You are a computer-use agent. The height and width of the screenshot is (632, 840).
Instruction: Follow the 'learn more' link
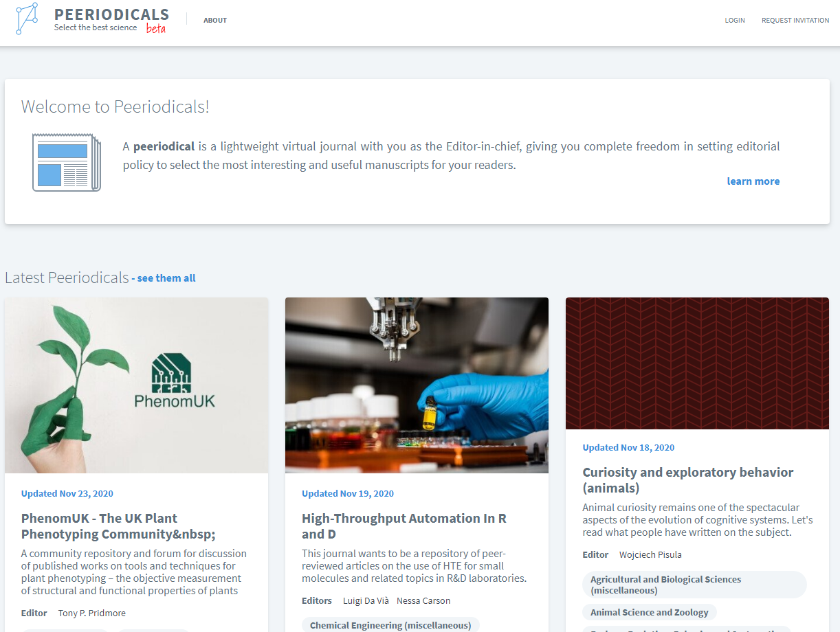(753, 181)
